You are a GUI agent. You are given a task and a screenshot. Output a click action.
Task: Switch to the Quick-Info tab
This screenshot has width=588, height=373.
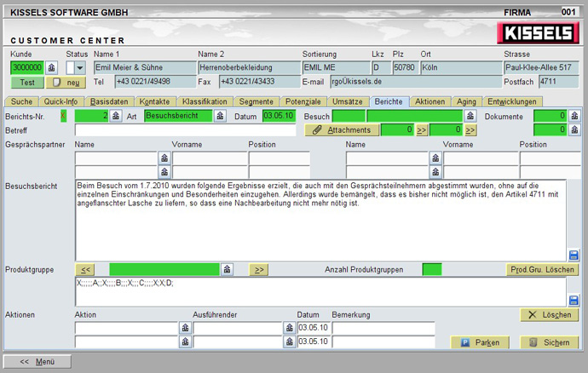click(61, 101)
